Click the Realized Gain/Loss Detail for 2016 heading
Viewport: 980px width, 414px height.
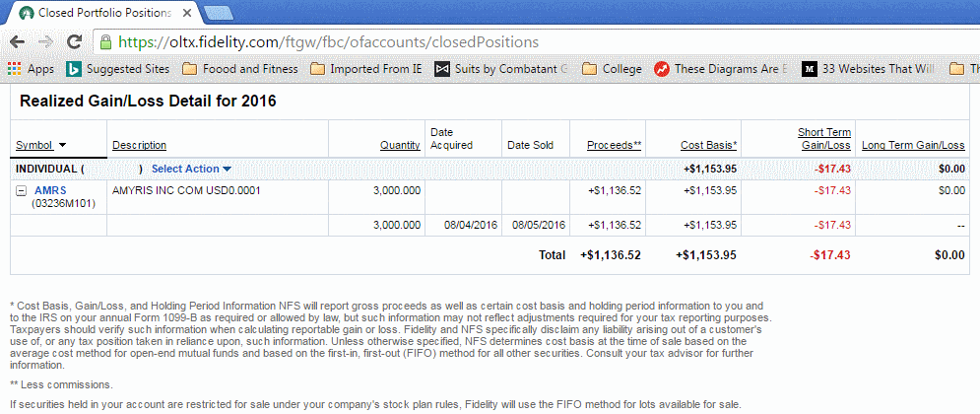coord(148,102)
